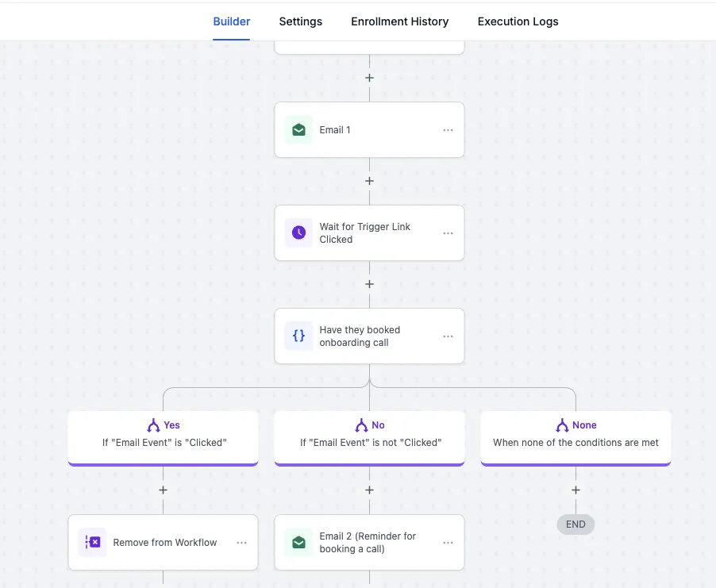Click the clock icon on Wait for Trigger Link

pyautogui.click(x=298, y=233)
